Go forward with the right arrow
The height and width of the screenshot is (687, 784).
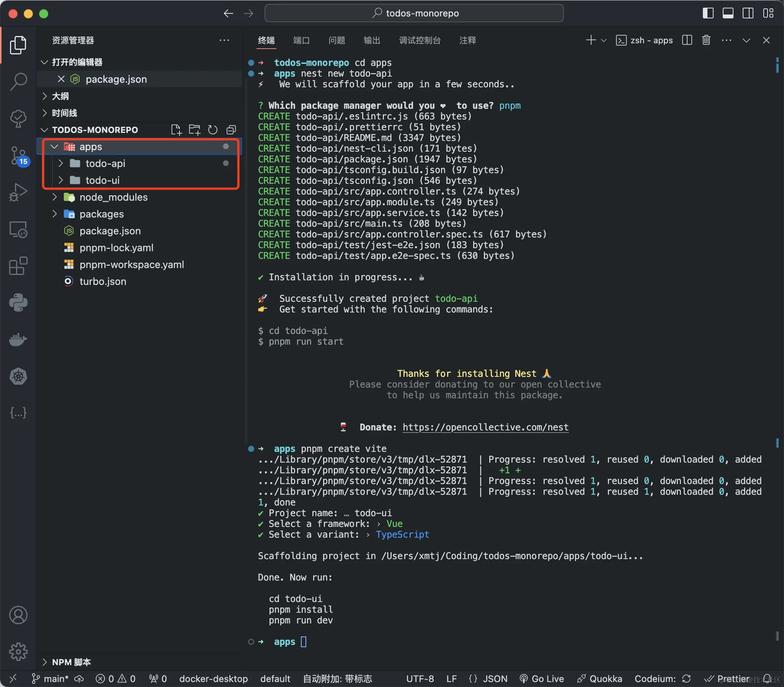tap(248, 13)
